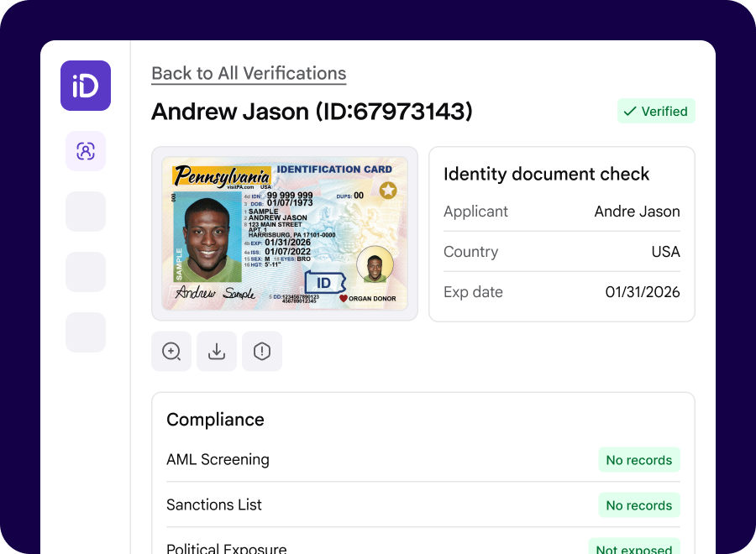756x554 pixels.
Task: Open AML Screening No records badge
Action: [x=639, y=460]
